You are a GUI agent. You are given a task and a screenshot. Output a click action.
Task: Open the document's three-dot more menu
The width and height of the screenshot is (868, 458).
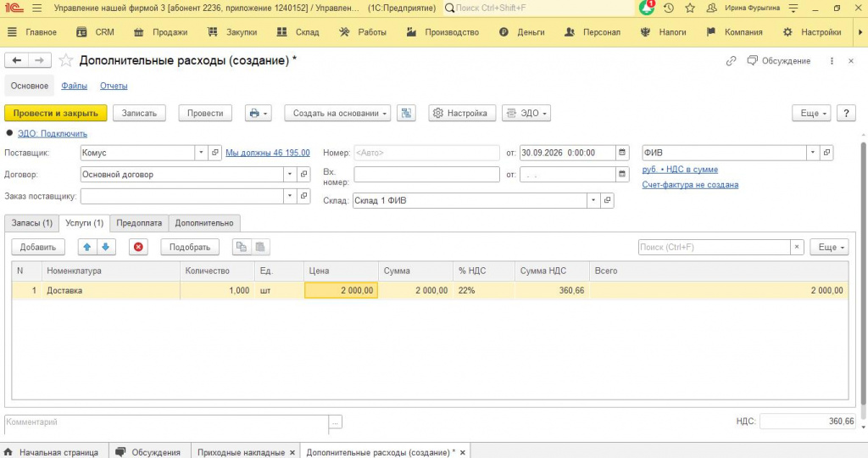point(832,61)
